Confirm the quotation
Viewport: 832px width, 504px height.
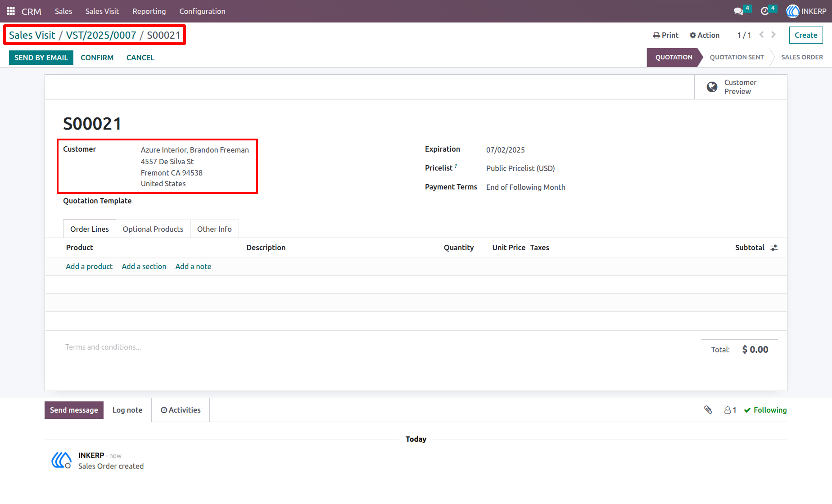tap(97, 58)
